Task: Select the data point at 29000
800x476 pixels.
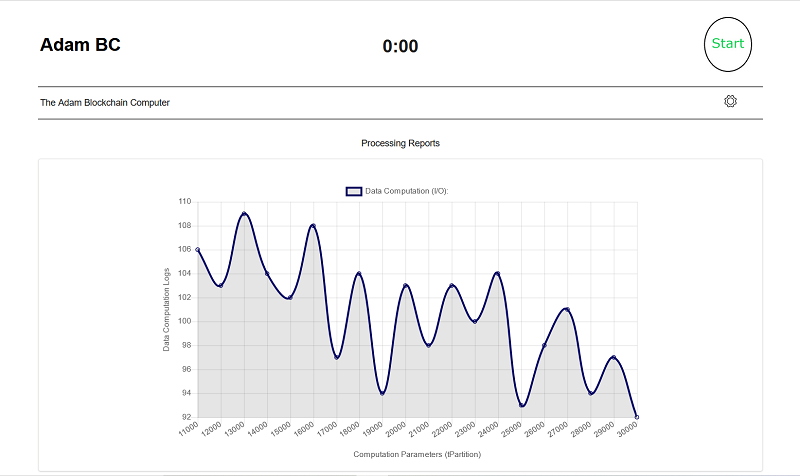Action: (614, 358)
